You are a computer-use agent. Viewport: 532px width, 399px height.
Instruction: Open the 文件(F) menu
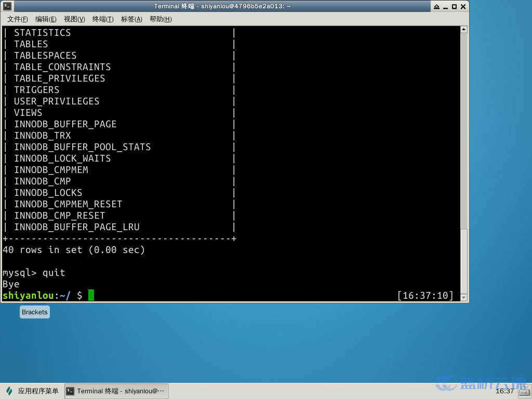pos(17,19)
